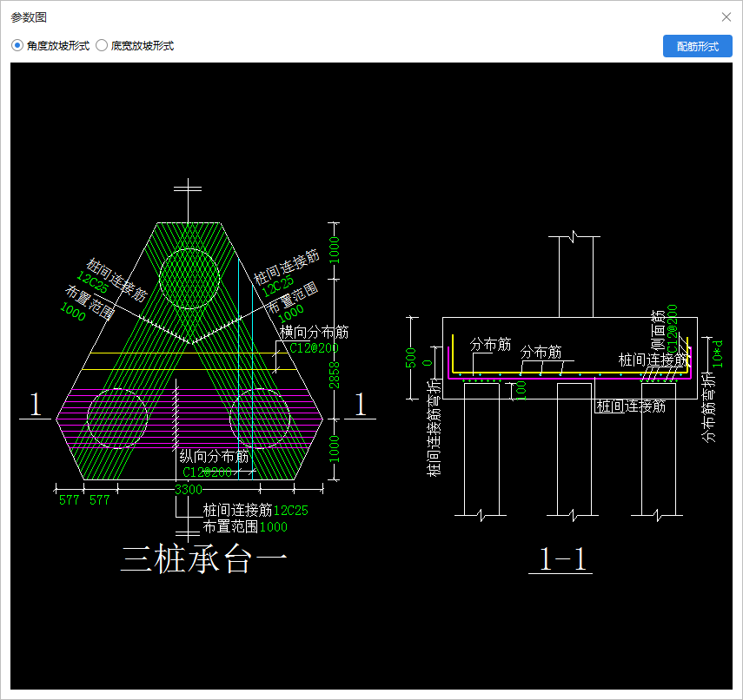The image size is (743, 700).
Task: Click the 500 height value in section 1-1
Action: point(410,358)
